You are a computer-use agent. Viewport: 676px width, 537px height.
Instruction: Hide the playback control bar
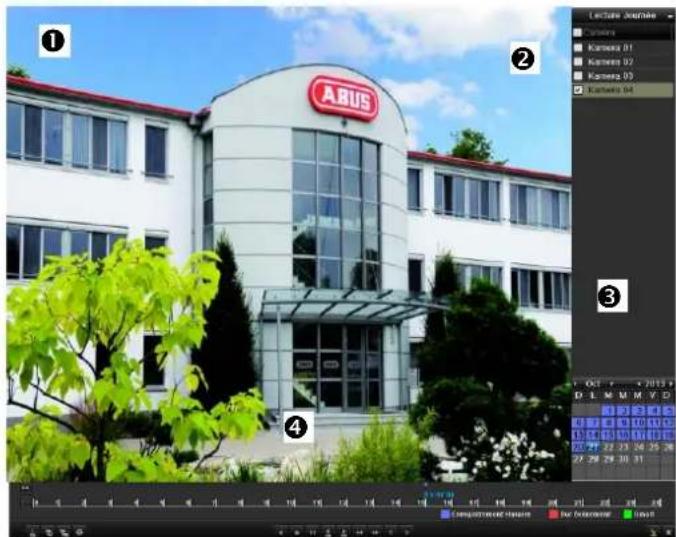point(654,533)
